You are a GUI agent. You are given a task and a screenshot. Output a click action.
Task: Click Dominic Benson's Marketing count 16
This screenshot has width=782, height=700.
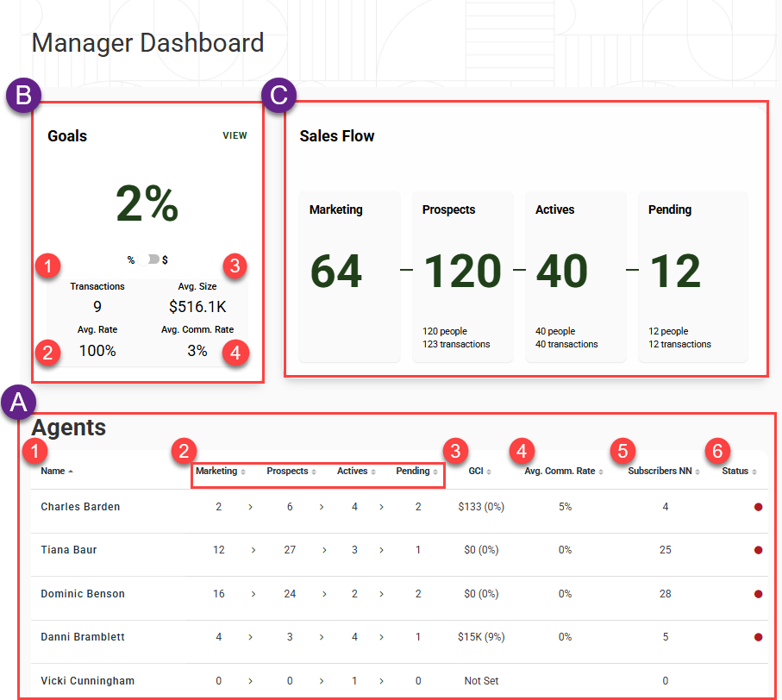(x=218, y=594)
